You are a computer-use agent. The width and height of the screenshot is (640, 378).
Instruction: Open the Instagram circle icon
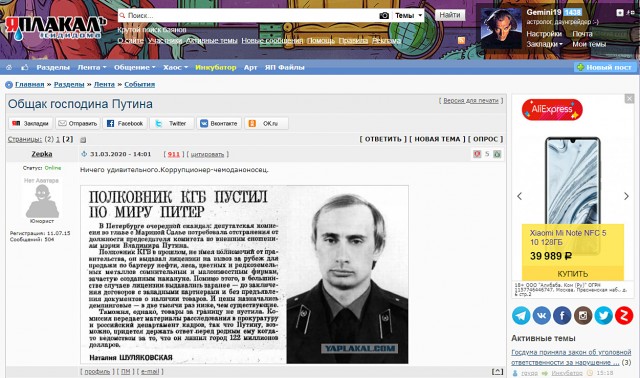(x=583, y=316)
